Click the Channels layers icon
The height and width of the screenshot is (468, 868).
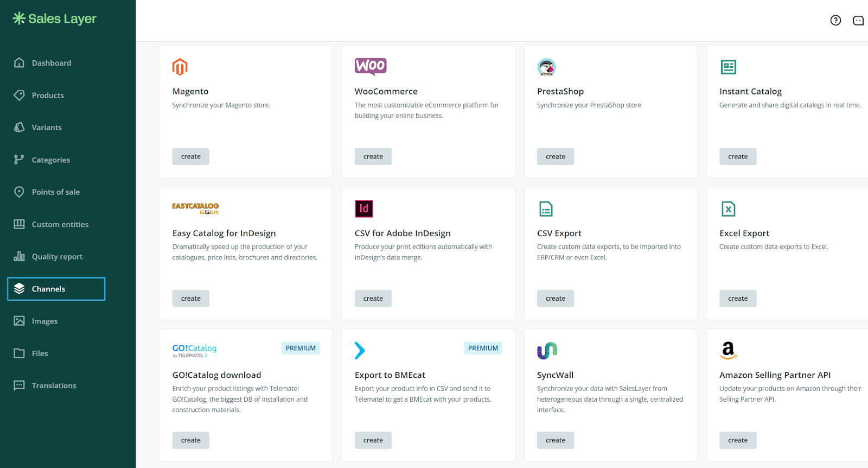click(19, 289)
